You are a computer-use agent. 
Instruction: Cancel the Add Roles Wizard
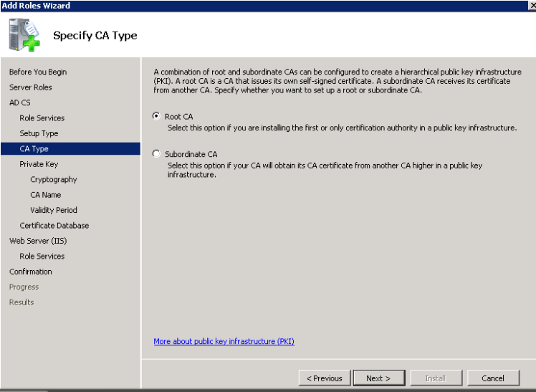(x=493, y=378)
